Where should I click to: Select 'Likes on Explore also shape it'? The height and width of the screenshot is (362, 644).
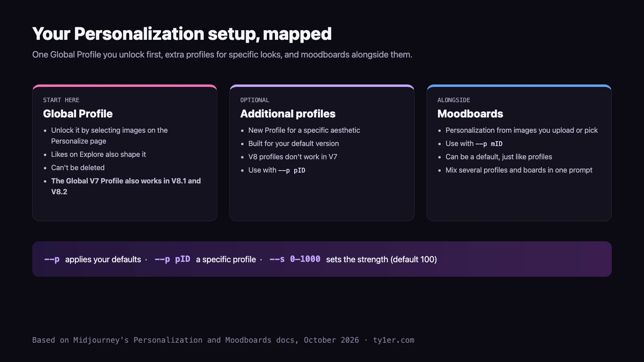tap(99, 154)
